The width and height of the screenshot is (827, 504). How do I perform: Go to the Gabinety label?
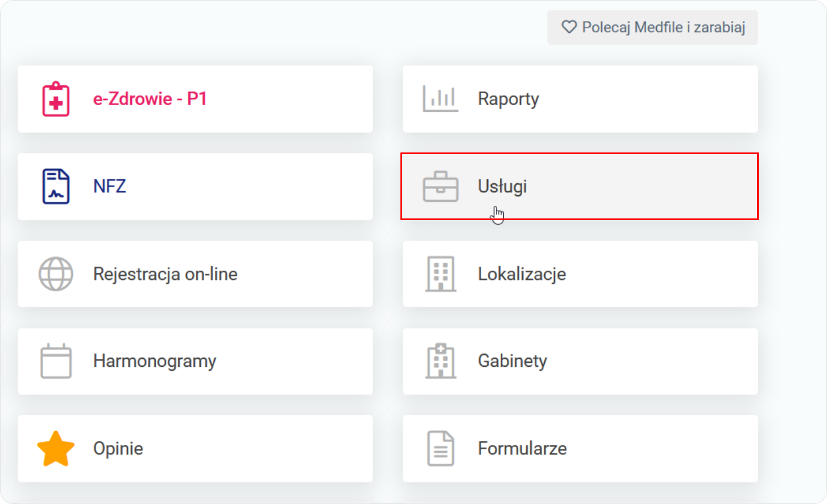pyautogui.click(x=512, y=361)
